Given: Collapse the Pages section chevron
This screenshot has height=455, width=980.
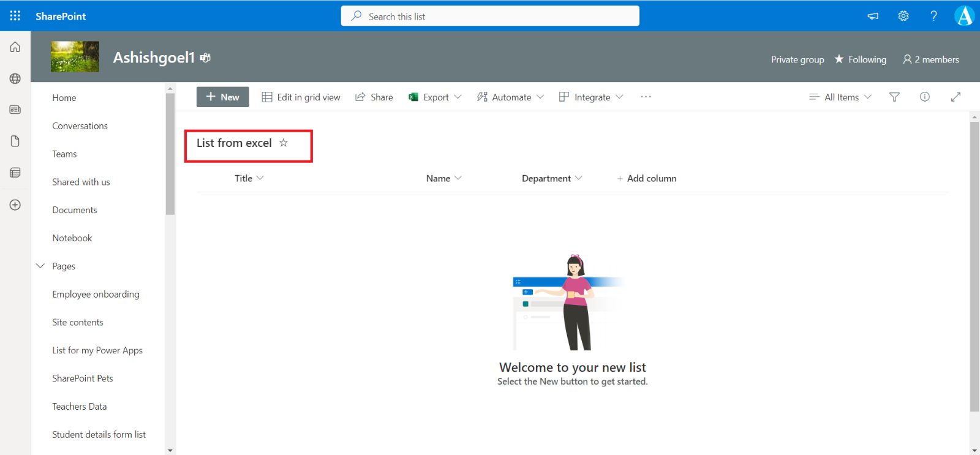Looking at the screenshot, I should 40,266.
